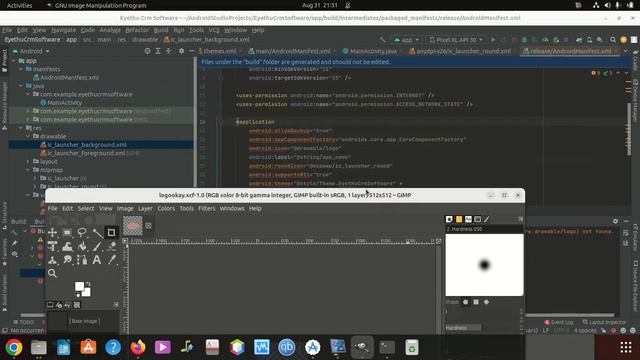Open the Android project view dropdown
The height and width of the screenshot is (360, 640).
[x=31, y=51]
